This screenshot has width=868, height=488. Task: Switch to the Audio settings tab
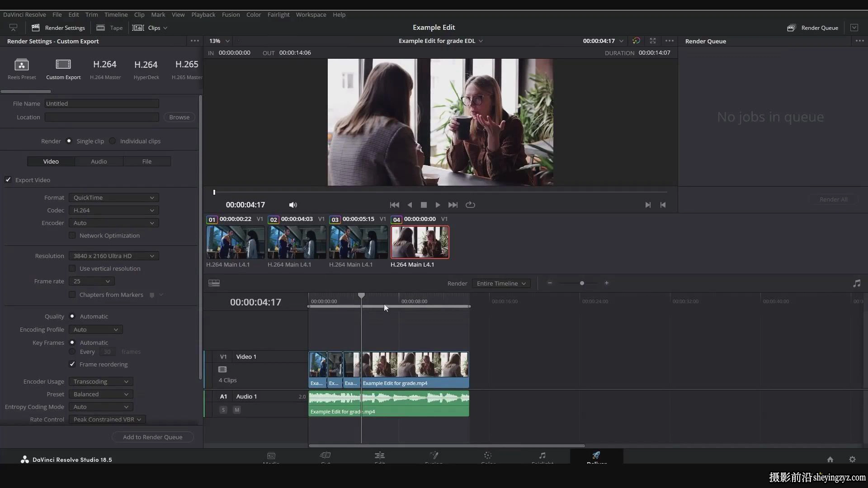point(99,161)
